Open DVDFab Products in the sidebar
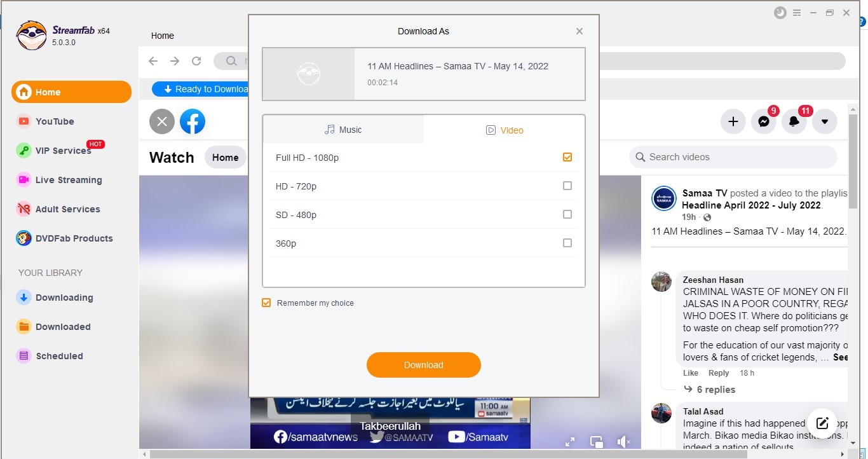 coord(65,238)
